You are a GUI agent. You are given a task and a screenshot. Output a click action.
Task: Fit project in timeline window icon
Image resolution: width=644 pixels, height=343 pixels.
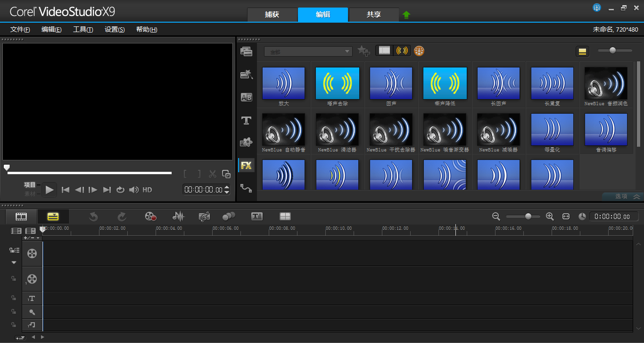tap(566, 216)
